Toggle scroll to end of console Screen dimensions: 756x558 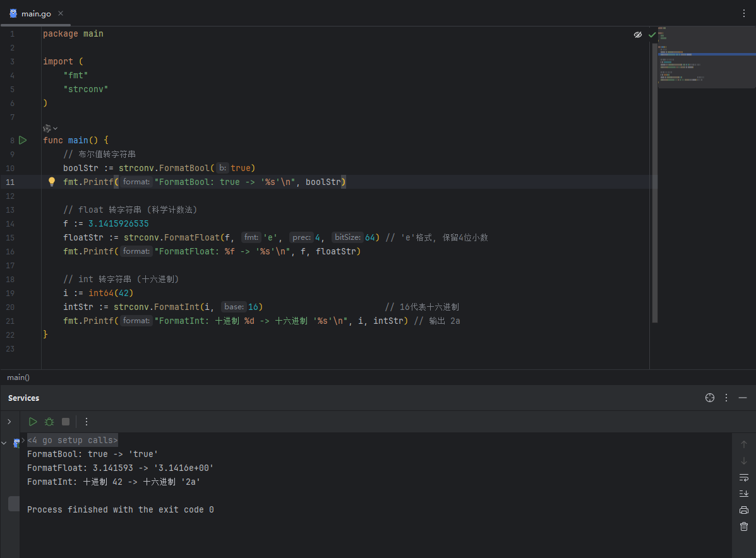[x=743, y=494]
